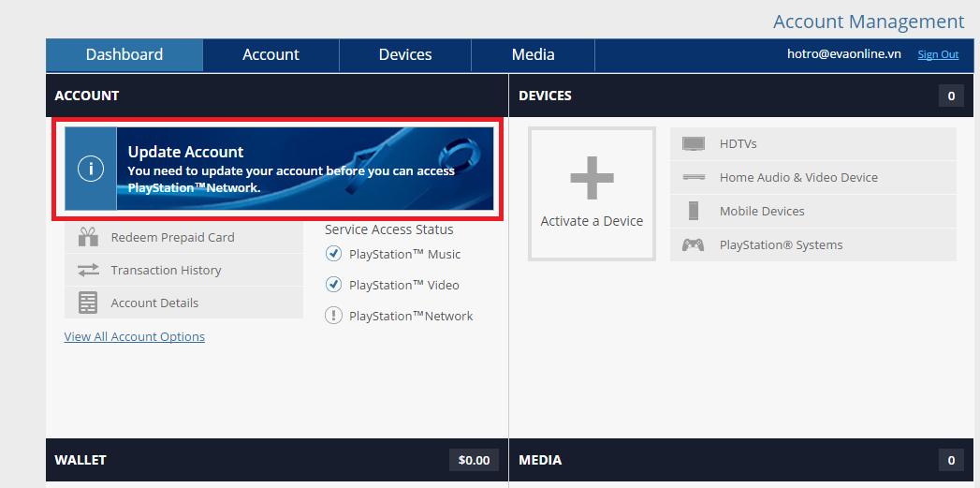This screenshot has width=980, height=488.
Task: Click the Wallet $0.00 balance badge
Action: click(474, 460)
